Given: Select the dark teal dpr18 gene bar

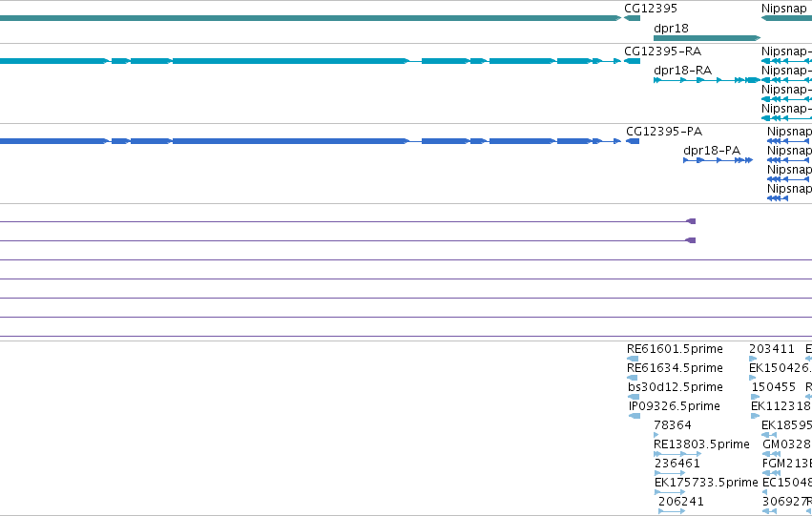Looking at the screenshot, I should coord(707,38).
